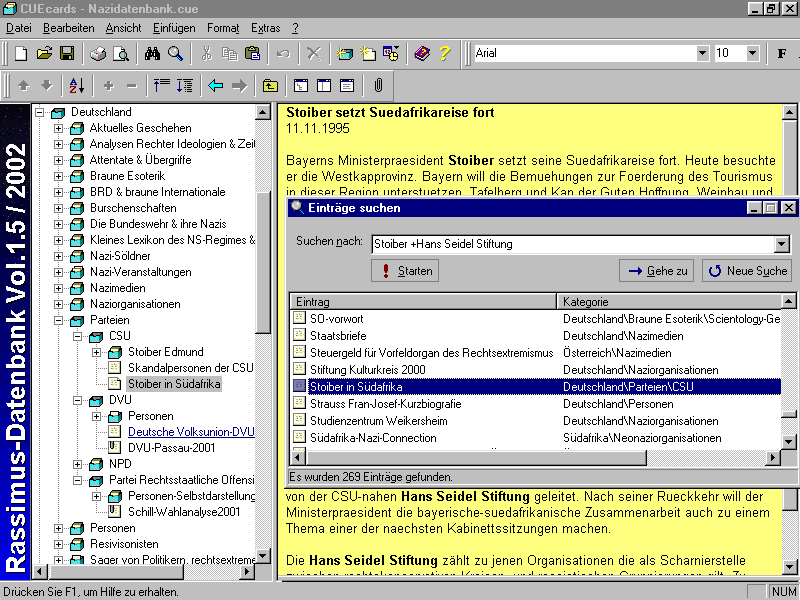Screen dimensions: 800x600
Task: Collapse the CSU tree node
Action: (78, 336)
